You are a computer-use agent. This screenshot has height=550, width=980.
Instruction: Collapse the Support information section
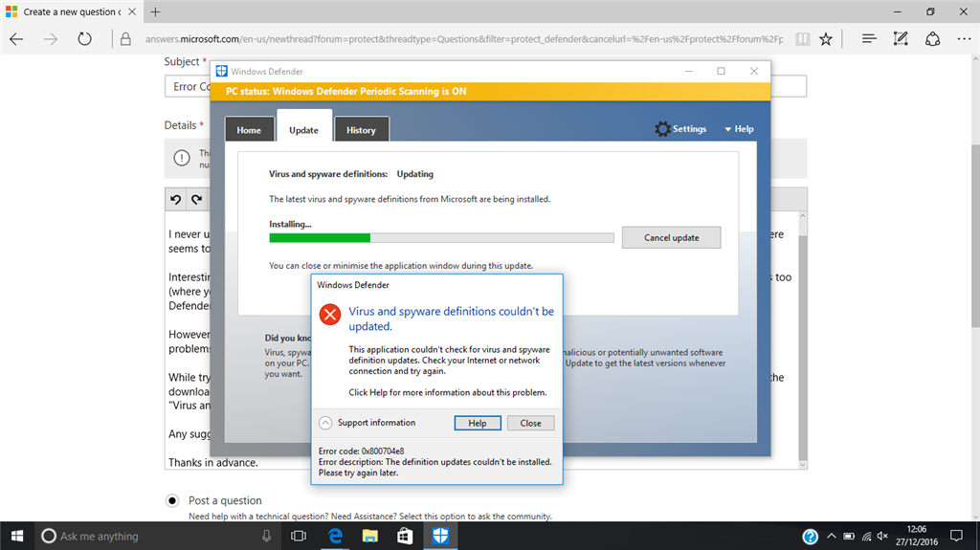point(325,423)
